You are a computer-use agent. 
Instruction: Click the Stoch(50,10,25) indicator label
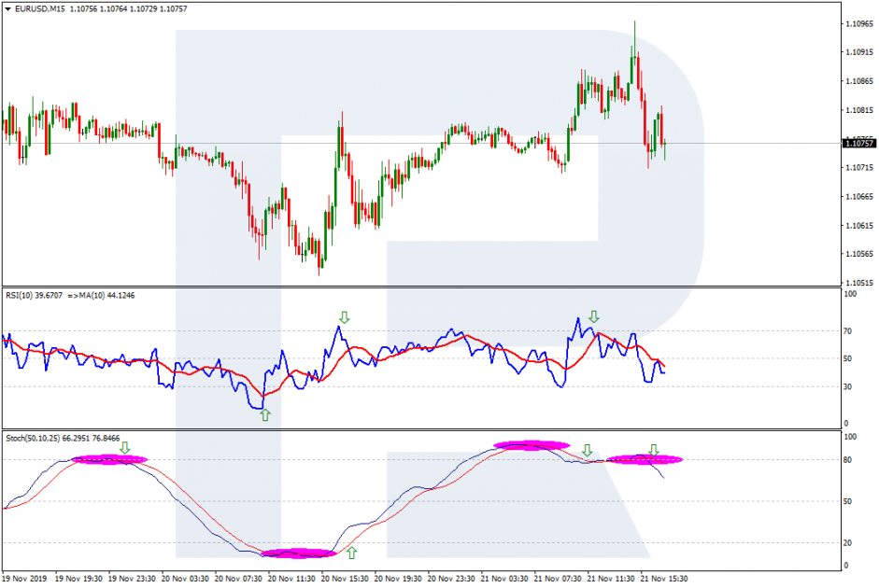(33, 438)
